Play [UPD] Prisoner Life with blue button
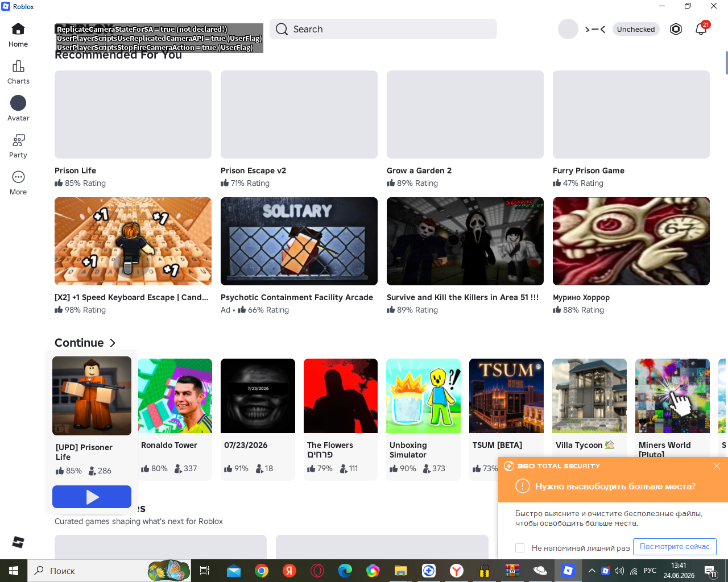 pos(92,497)
